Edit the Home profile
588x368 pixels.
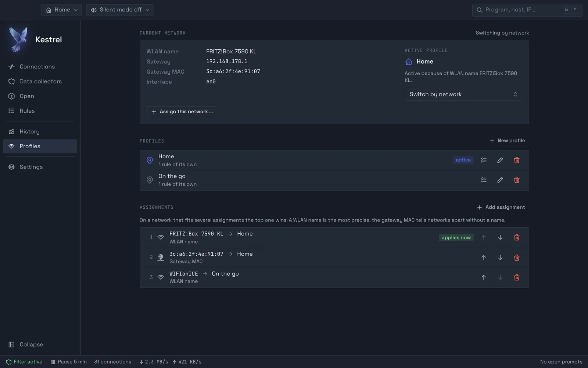pos(500,160)
